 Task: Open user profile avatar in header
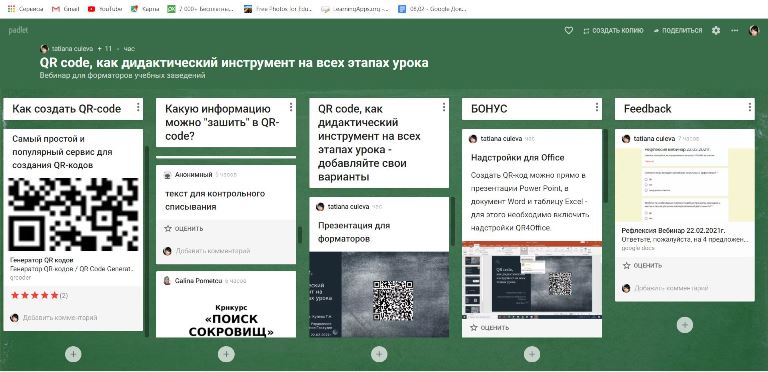(754, 30)
